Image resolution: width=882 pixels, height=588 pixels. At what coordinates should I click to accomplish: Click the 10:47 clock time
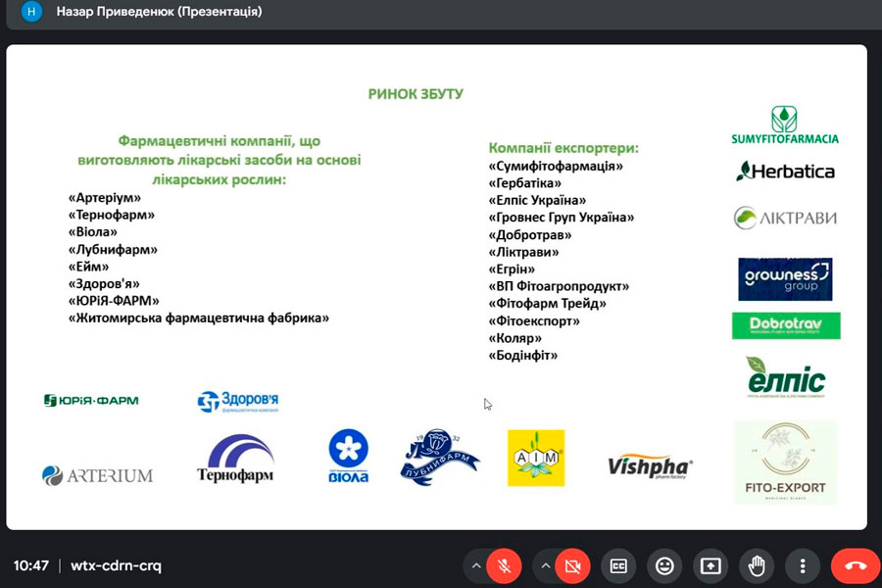pyautogui.click(x=31, y=565)
